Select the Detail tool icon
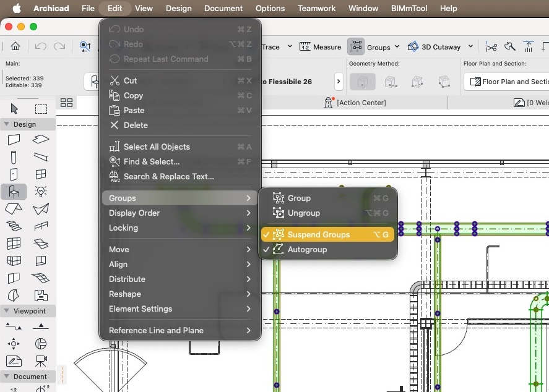This screenshot has width=549, height=392. [x=41, y=344]
